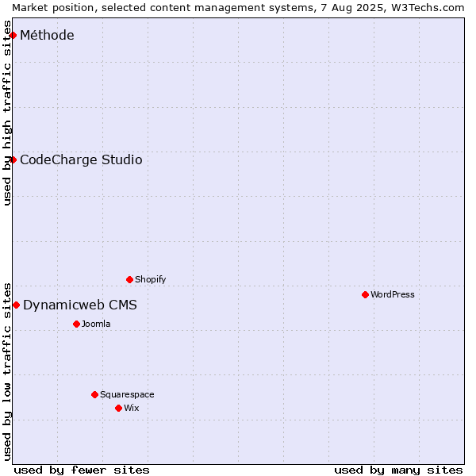Click the Squarespace red data point
This screenshot has width=476, height=476.
pos(94,394)
